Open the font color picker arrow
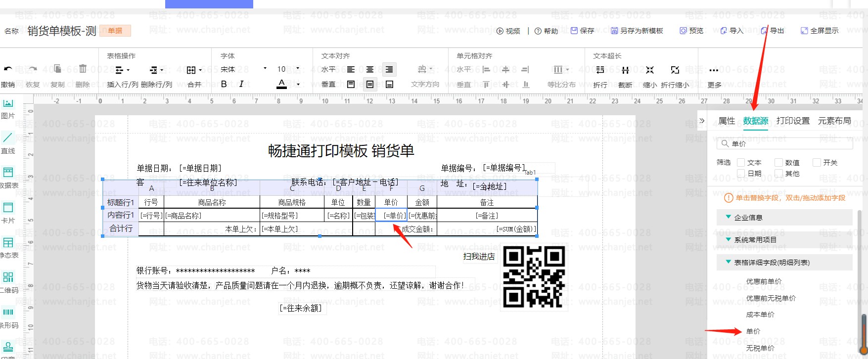Viewport: 868px width, 359px height. coord(298,85)
